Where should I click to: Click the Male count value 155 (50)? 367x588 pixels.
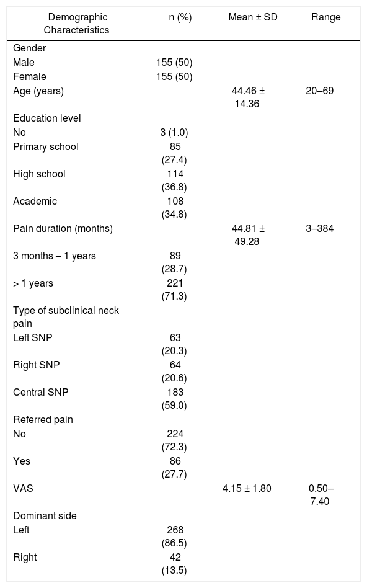tap(174, 62)
